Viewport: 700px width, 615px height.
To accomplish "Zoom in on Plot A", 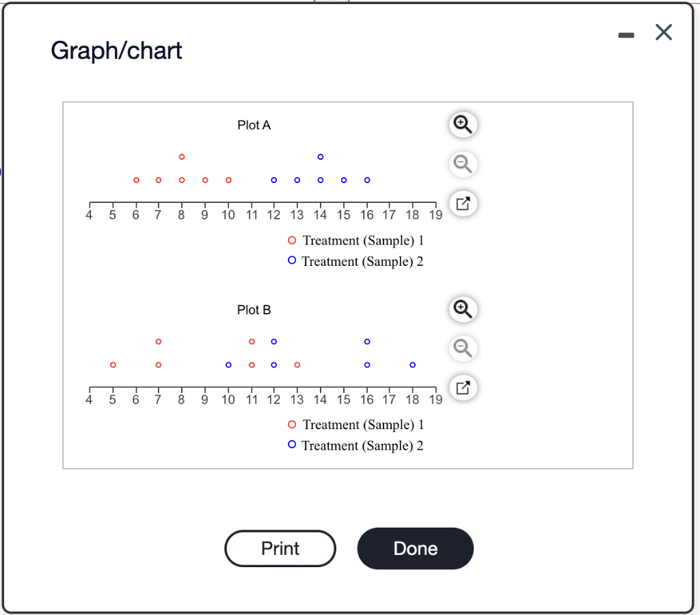I will click(463, 124).
